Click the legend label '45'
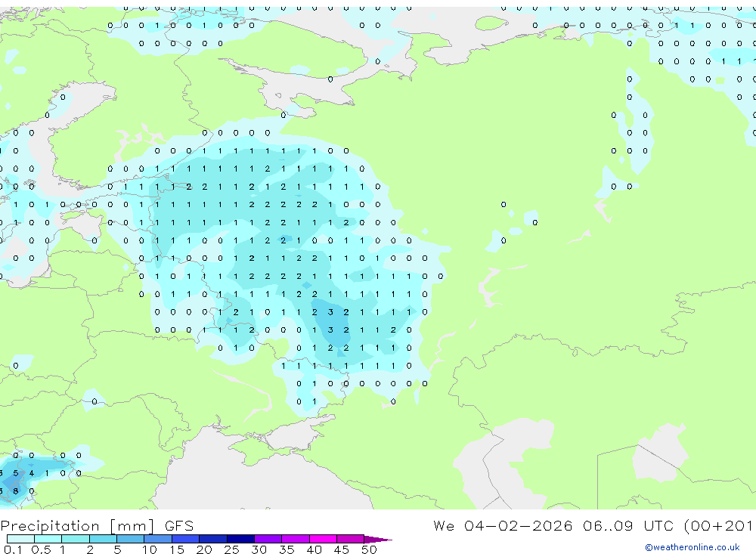Viewport: 756px width, 554px height. [x=342, y=549]
